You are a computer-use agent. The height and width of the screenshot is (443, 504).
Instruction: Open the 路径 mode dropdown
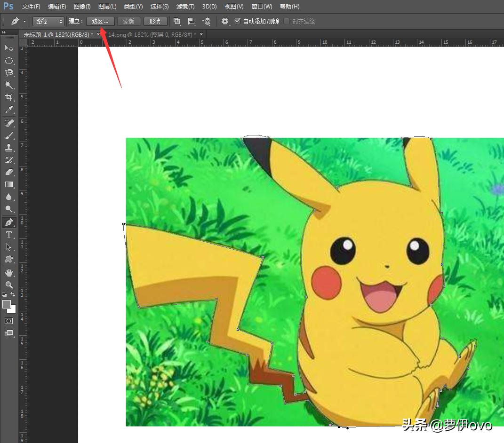tap(48, 21)
